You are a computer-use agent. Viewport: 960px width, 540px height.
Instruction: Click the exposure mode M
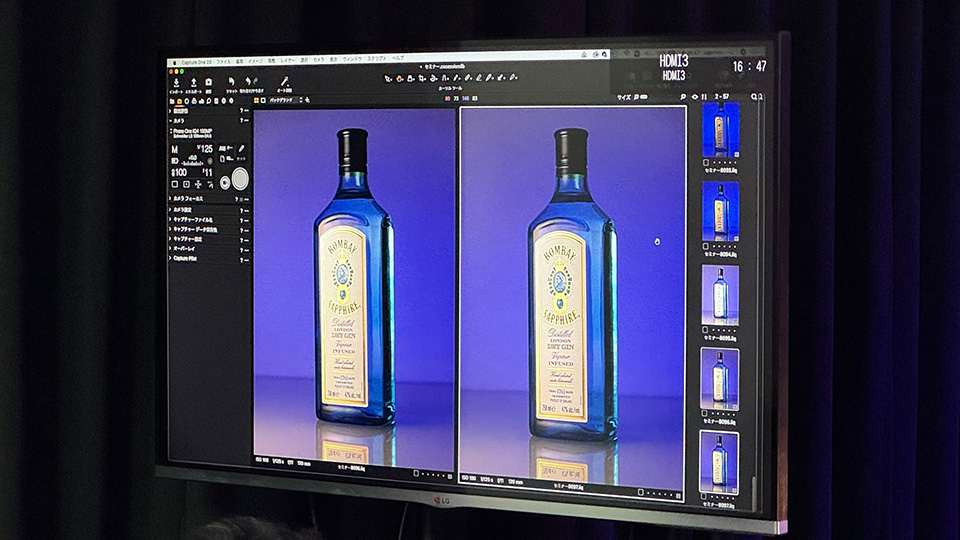174,149
